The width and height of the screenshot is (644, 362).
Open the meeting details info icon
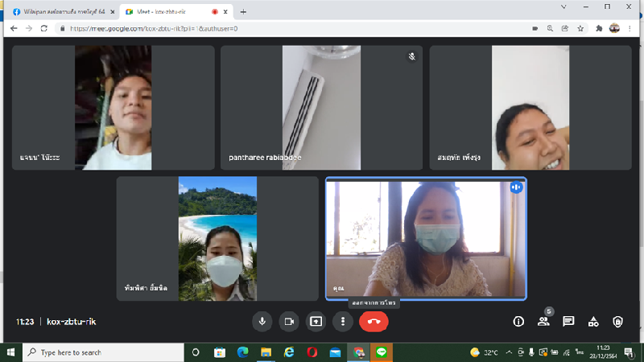(519, 322)
